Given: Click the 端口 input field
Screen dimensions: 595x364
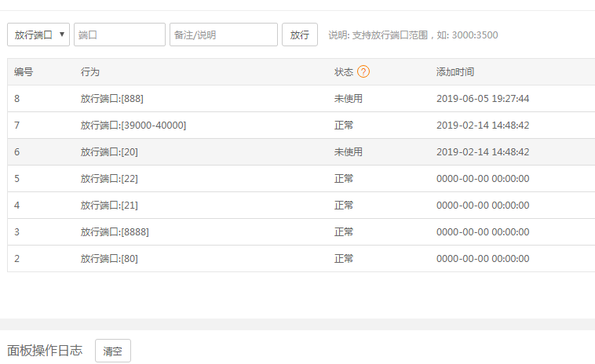Looking at the screenshot, I should click(x=119, y=35).
